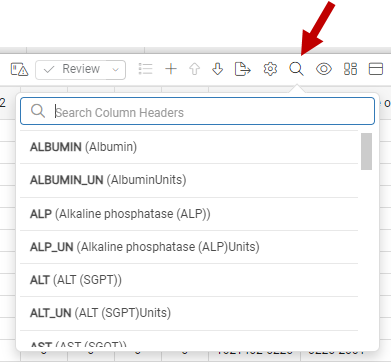
Task: Toggle the eye visibility icon
Action: [324, 69]
